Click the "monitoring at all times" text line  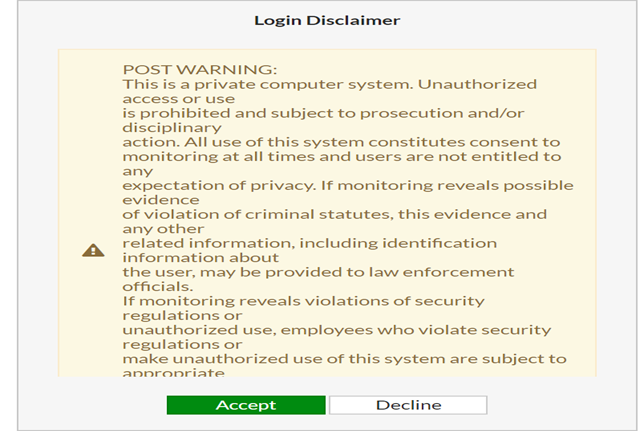(x=341, y=157)
